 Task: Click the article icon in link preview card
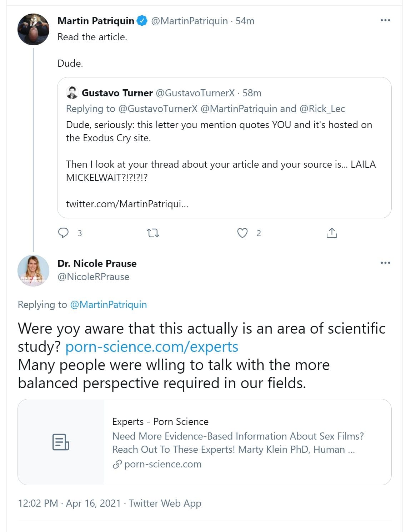click(x=61, y=442)
